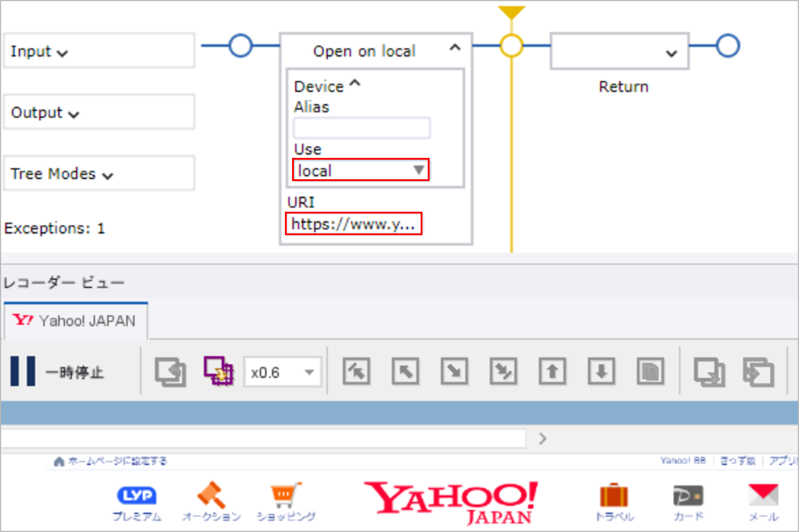Click the document page icon in toolbar
This screenshot has height=532, width=799.
[650, 371]
